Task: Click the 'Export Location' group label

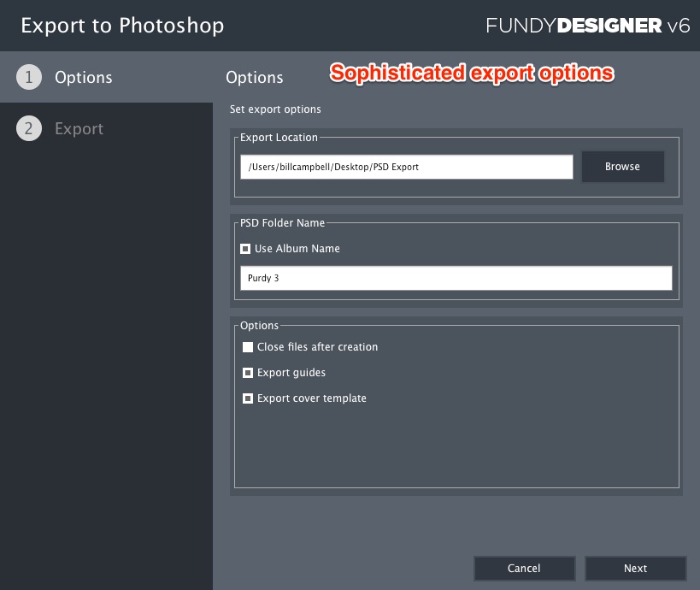Action: pyautogui.click(x=279, y=138)
